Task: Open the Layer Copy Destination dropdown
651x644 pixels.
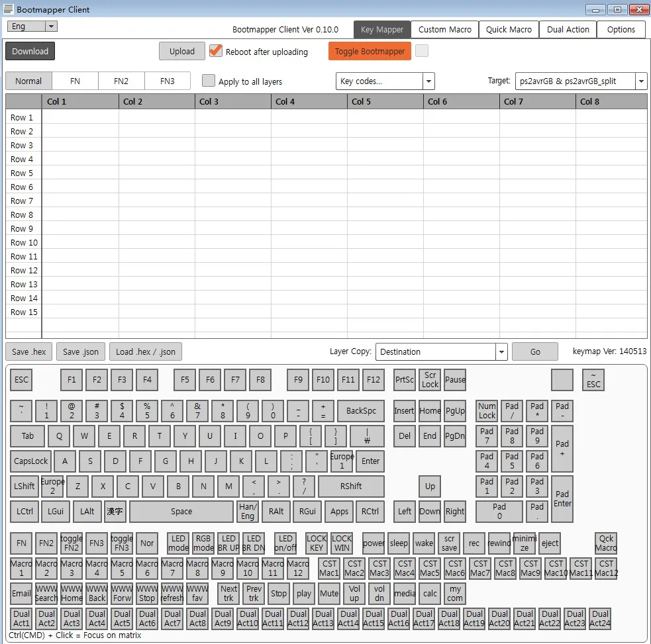Action: point(441,352)
